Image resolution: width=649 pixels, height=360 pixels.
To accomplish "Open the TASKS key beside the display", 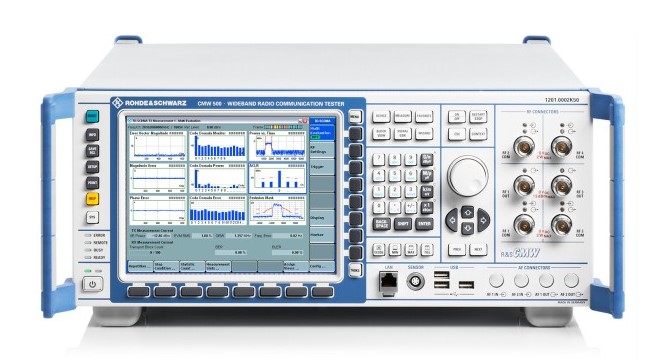I will pos(355,270).
